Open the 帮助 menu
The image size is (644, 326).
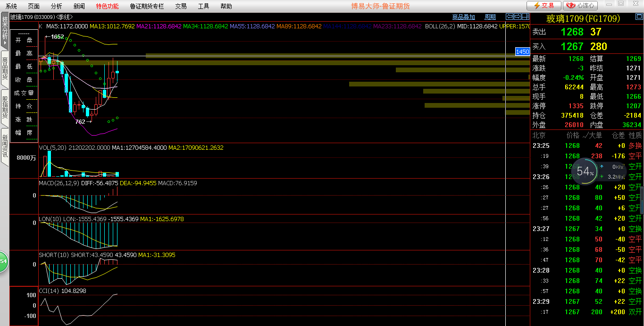(226, 6)
